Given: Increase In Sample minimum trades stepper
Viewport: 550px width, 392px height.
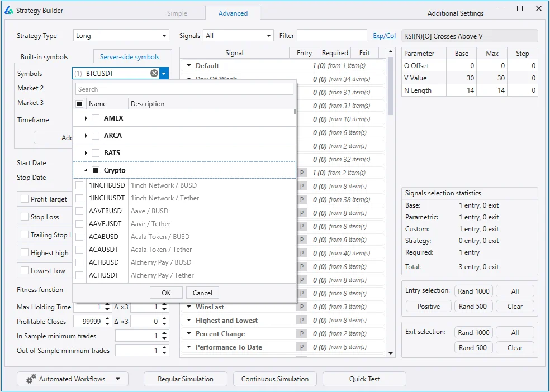Looking at the screenshot, I should click(x=164, y=334).
